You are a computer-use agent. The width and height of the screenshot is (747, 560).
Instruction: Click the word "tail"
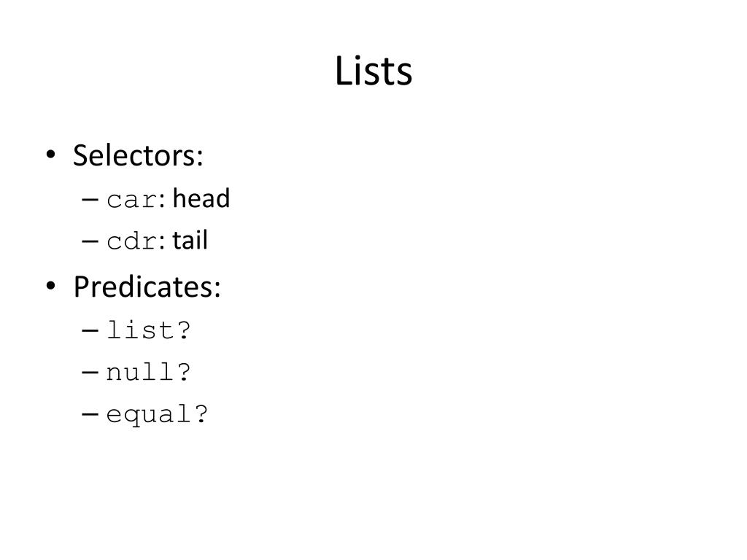(190, 239)
